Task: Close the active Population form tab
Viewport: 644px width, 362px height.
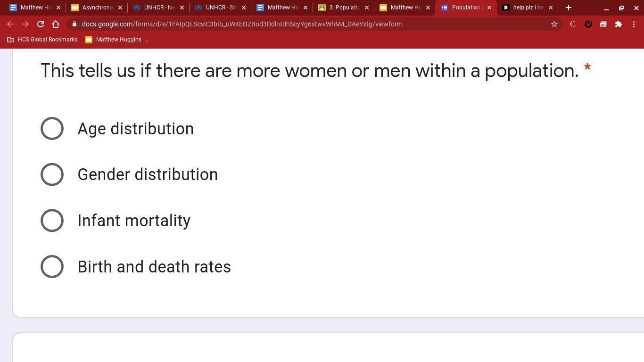Action: point(489,8)
